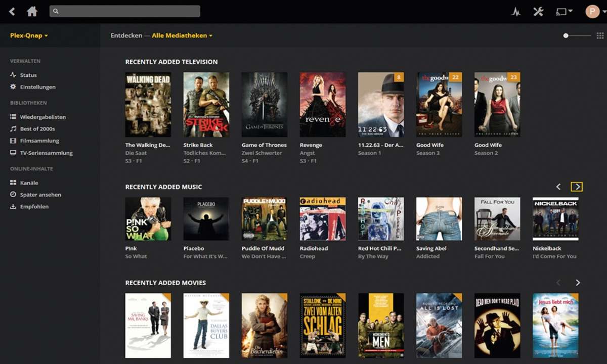This screenshot has width=607, height=364.
Task: Click the Kanäle grid icon
Action: click(13, 183)
